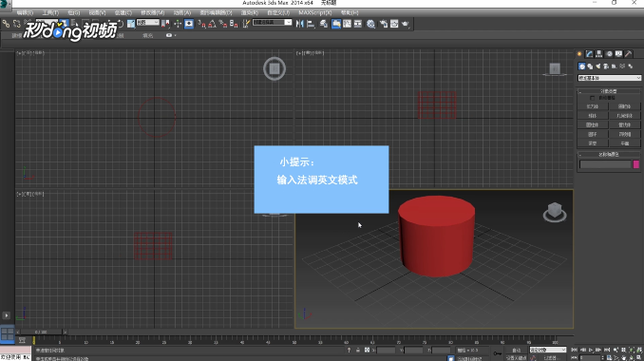The width and height of the screenshot is (644, 361).
Task: Click the front viewport ViewCube
Action: point(555,69)
